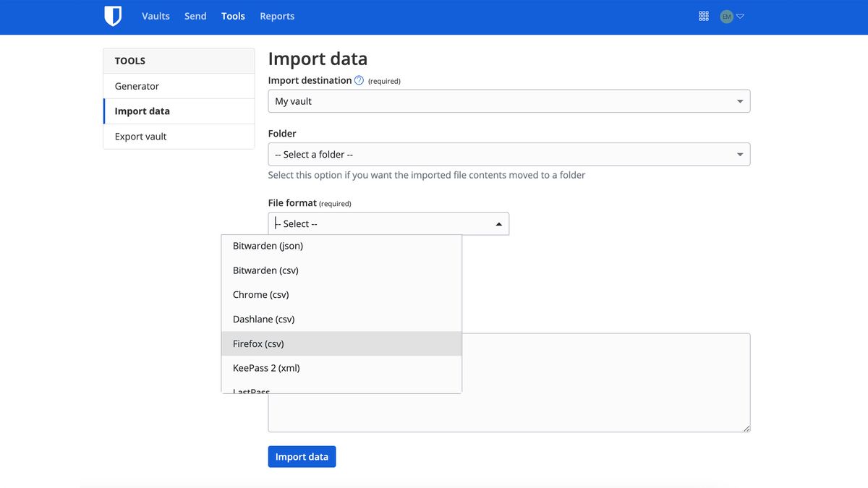The width and height of the screenshot is (868, 488).
Task: Open the account menu chevron
Action: [739, 15]
